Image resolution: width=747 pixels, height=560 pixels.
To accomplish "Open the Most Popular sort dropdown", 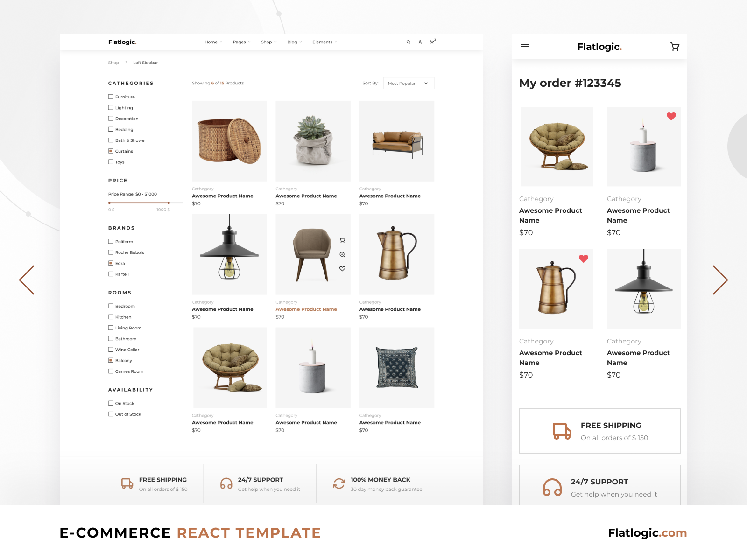I will (x=408, y=83).
